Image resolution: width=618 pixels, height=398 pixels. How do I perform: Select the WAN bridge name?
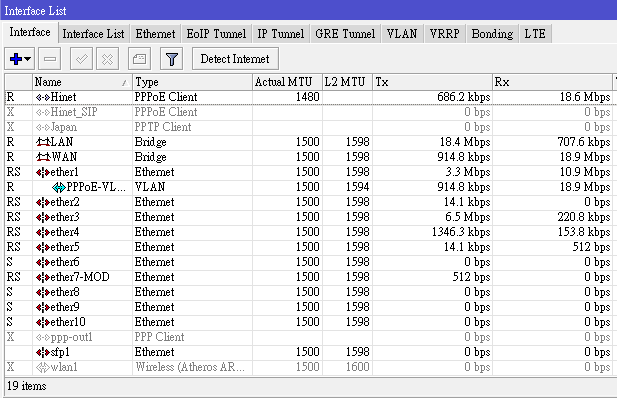tap(64, 157)
